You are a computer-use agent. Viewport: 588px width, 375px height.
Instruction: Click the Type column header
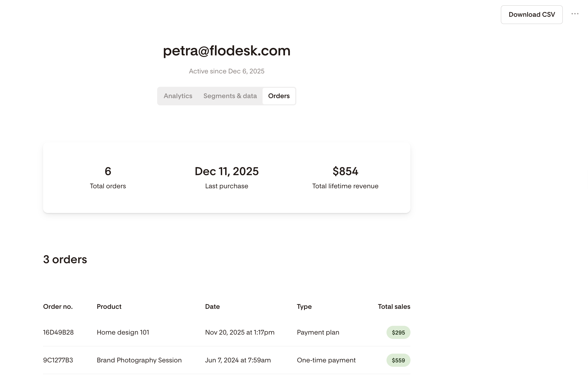pos(304,307)
